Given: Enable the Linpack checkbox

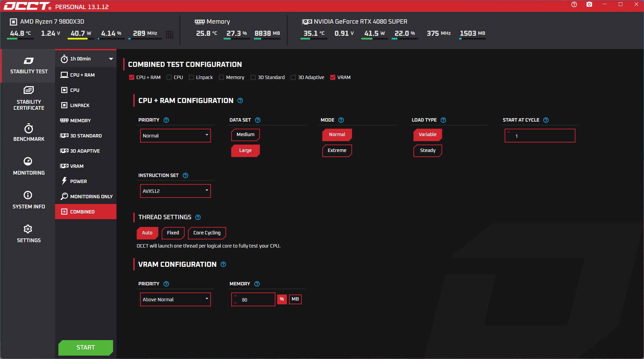Looking at the screenshot, I should [x=191, y=78].
